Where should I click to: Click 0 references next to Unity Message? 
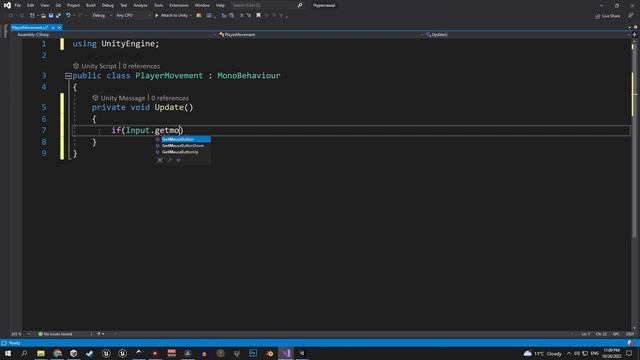point(170,98)
